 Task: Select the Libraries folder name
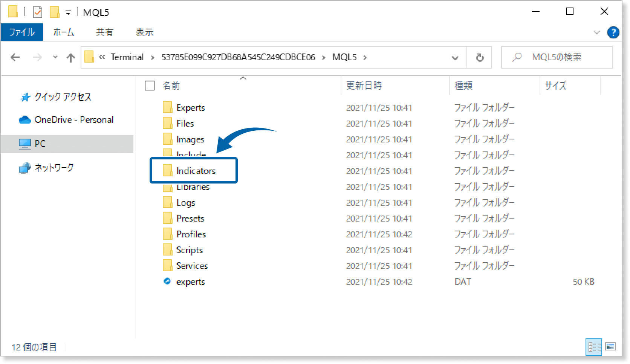tap(193, 187)
